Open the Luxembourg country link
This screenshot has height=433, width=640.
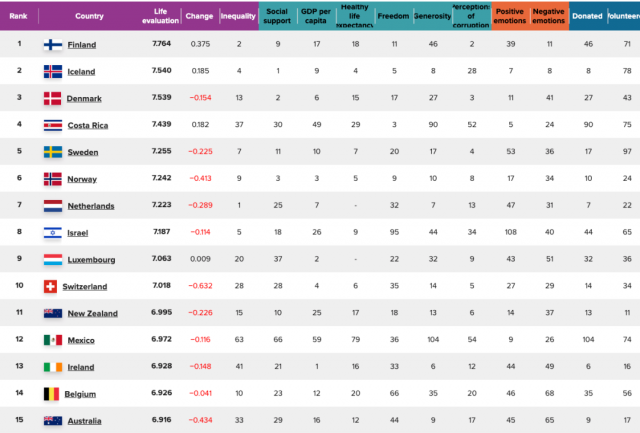click(91, 260)
